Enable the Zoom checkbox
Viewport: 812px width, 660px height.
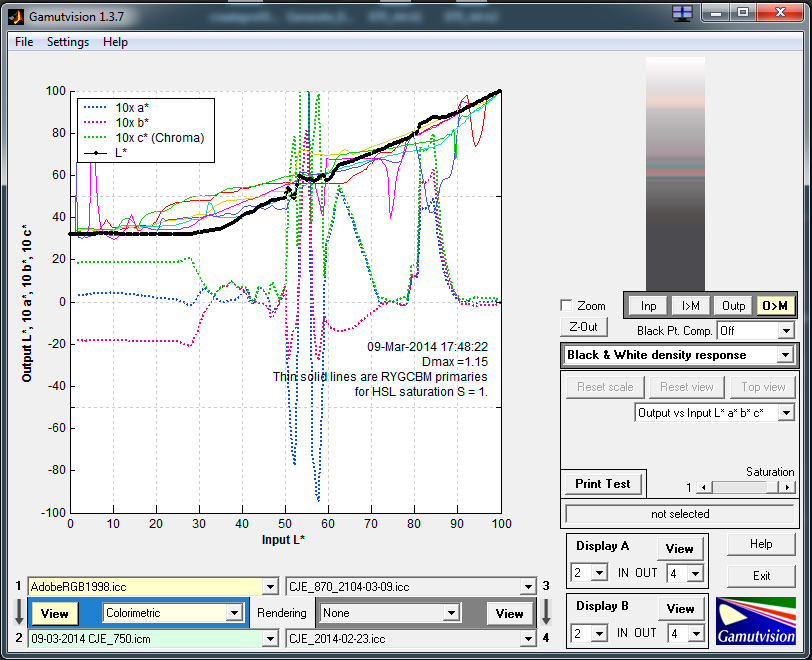click(567, 306)
